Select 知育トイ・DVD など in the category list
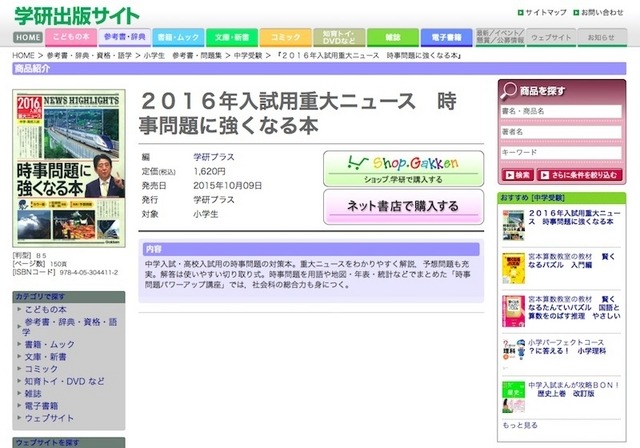Screen dimensions: 640x448 coord(64,381)
